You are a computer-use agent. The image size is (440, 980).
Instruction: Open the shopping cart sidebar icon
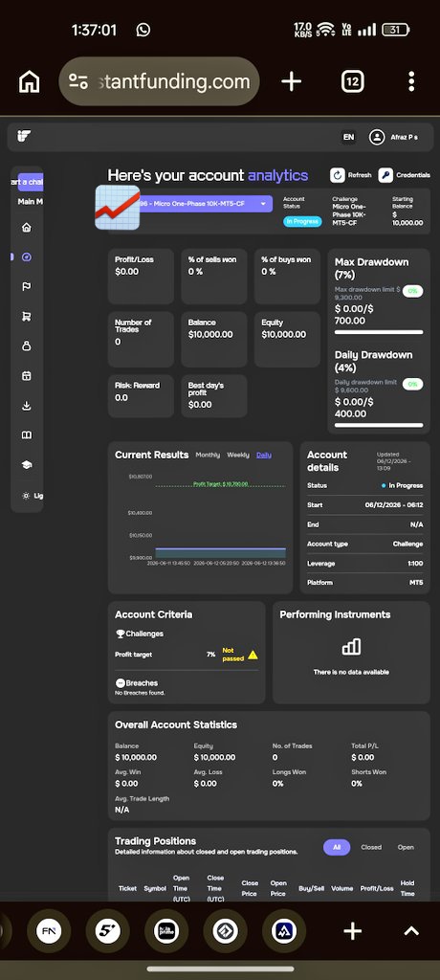[26, 316]
